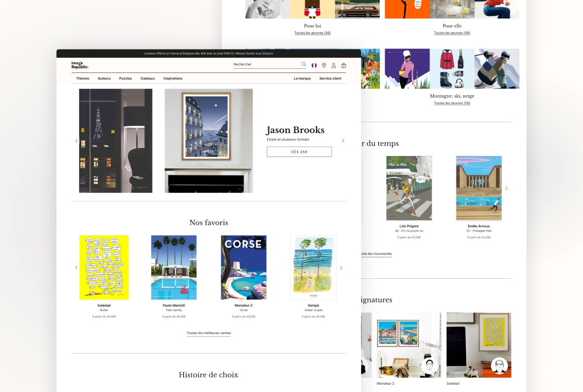Go to previous slide in Jason Brooks carousel
Screen dimensions: 583x392
pos(76,141)
